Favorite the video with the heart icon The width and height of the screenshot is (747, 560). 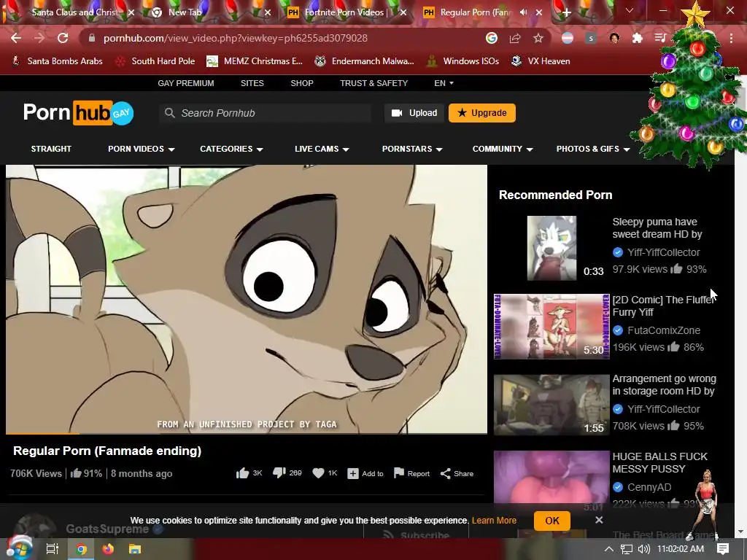(318, 472)
